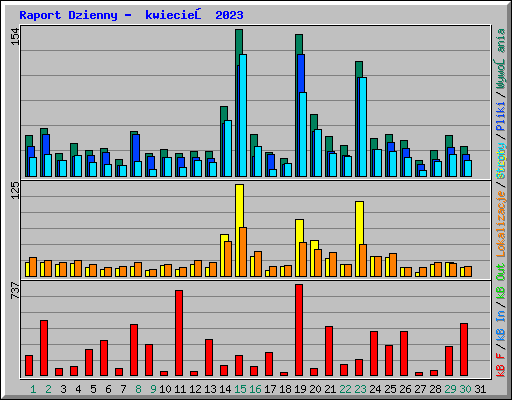
Task: Select the red kB bar for day 30
Action: pyautogui.click(x=464, y=350)
